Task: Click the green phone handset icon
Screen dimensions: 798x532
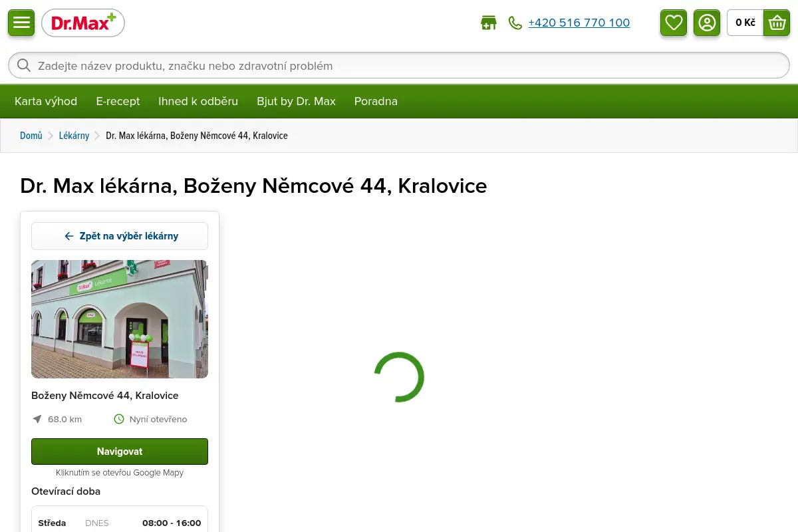Action: [515, 23]
